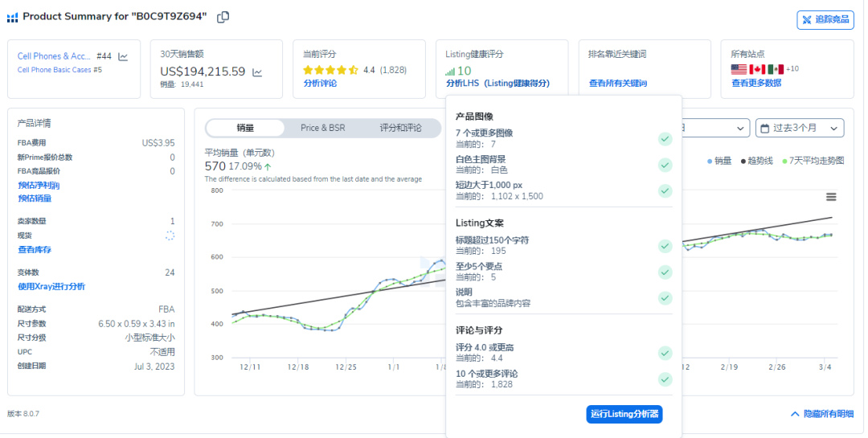Open the 使用Xray进行分析 link
Image resolution: width=868 pixels, height=438 pixels.
point(51,287)
